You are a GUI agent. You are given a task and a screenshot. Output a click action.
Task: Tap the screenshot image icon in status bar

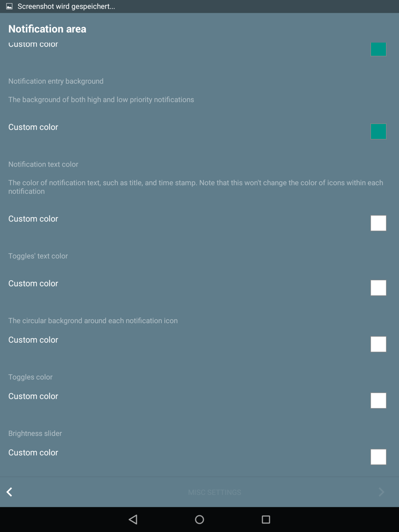click(x=9, y=6)
